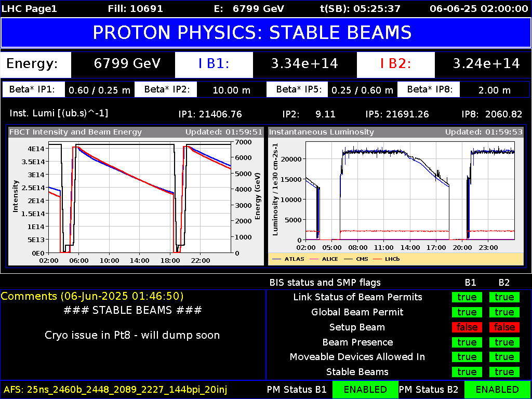Select the beam 2 intensity value 3.24e+14
532x399 pixels.
click(486, 64)
